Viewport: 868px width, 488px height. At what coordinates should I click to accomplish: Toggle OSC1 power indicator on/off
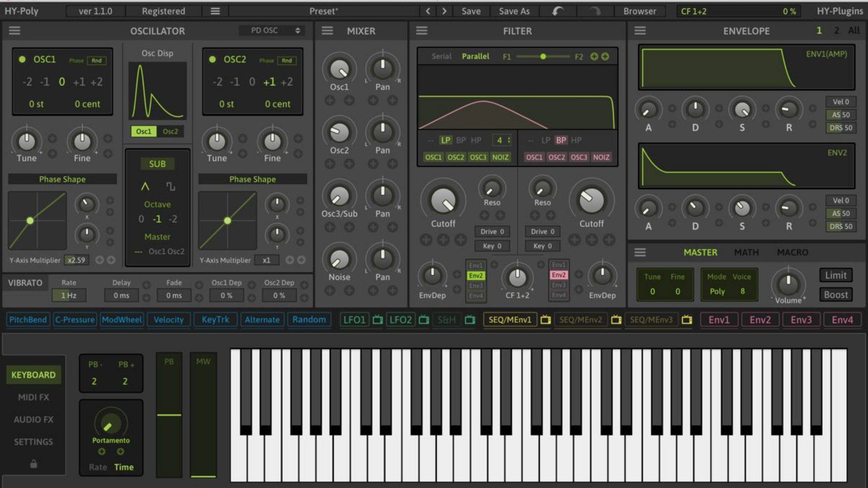[22, 59]
